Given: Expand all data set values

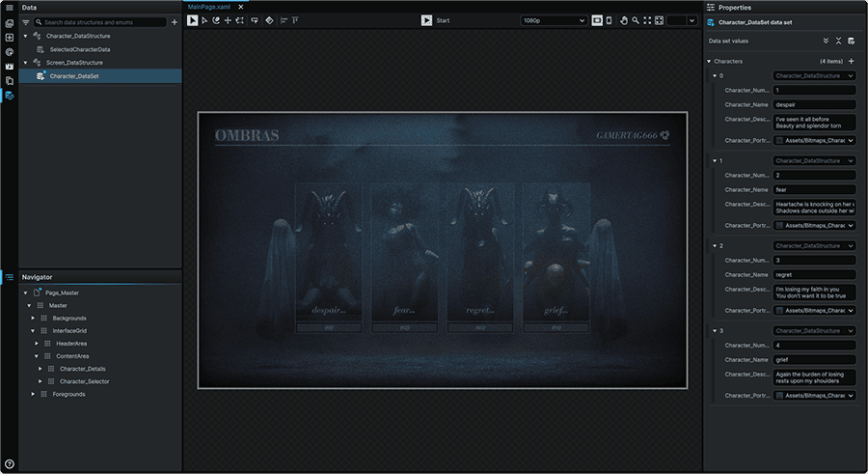Looking at the screenshot, I should [826, 41].
